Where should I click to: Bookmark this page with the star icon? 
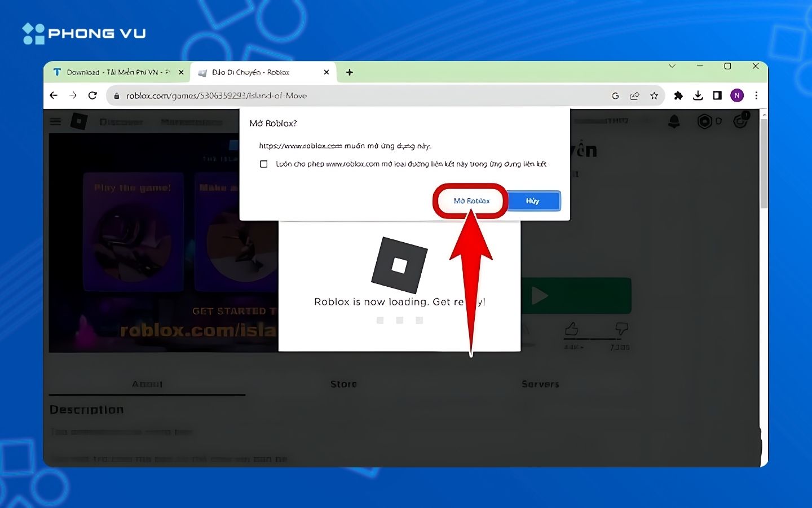click(655, 95)
